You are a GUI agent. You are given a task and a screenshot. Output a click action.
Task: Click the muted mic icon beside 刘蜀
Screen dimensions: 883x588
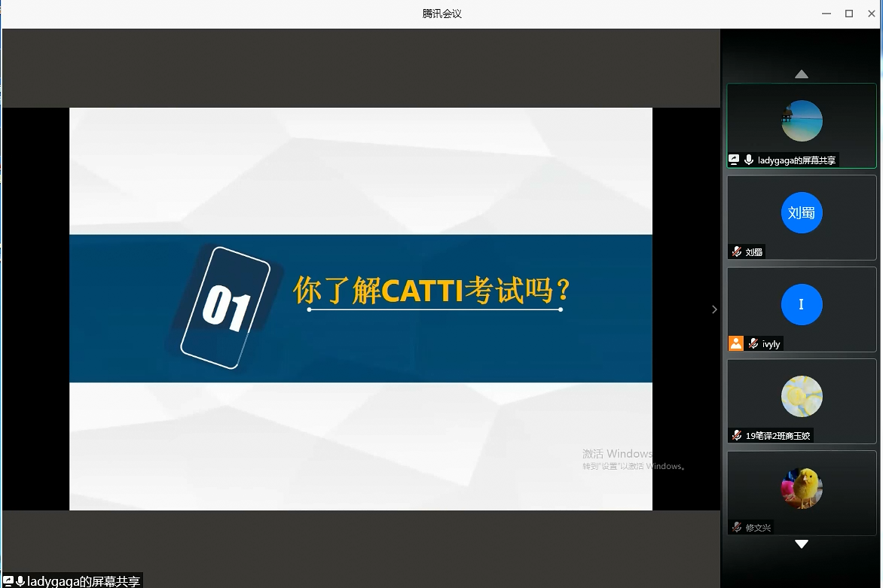pyautogui.click(x=737, y=251)
